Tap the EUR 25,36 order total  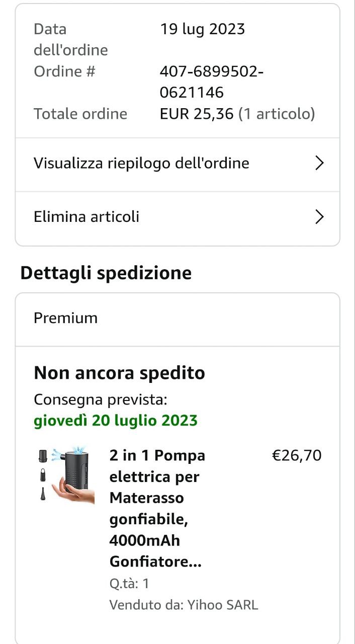click(197, 114)
